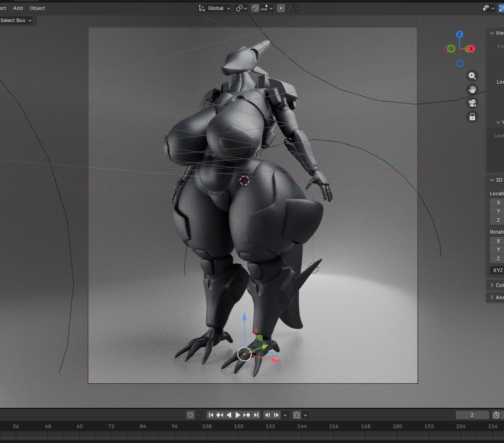The width and height of the screenshot is (504, 443).
Task: Jump to the previous keyframe
Action: (220, 415)
